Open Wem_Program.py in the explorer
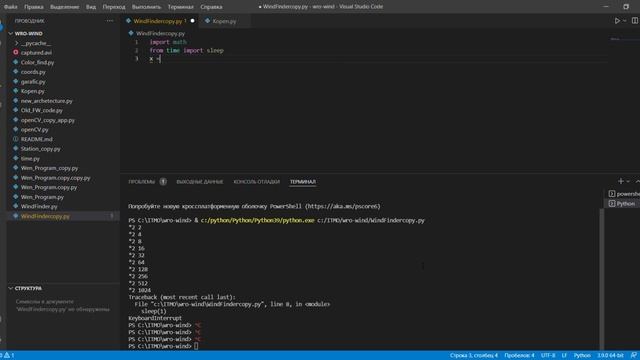The image size is (640, 360). click(42, 197)
